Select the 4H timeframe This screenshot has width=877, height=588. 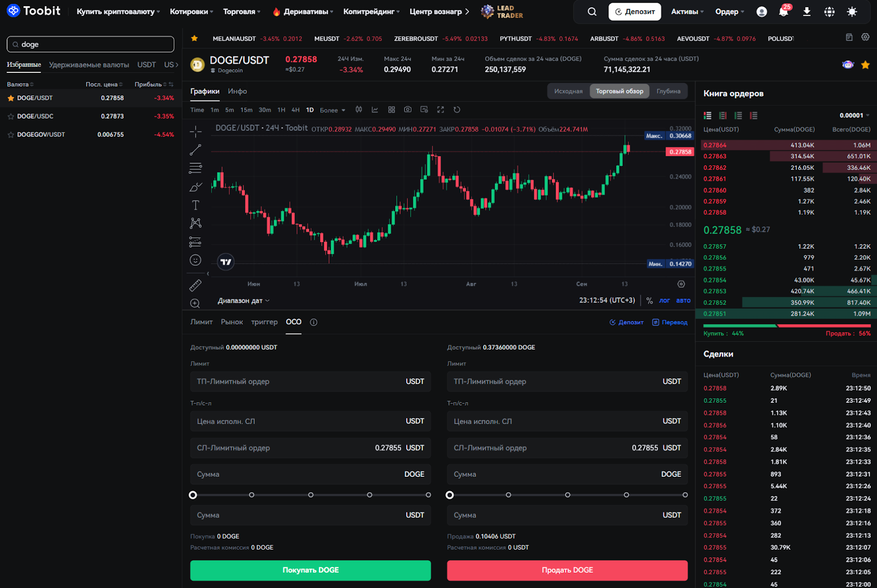[295, 110]
